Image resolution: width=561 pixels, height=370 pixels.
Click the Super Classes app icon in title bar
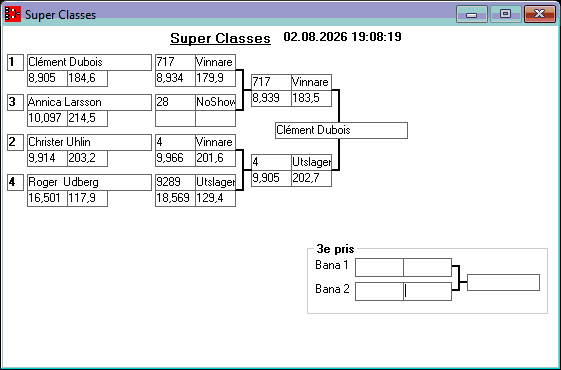[13, 14]
